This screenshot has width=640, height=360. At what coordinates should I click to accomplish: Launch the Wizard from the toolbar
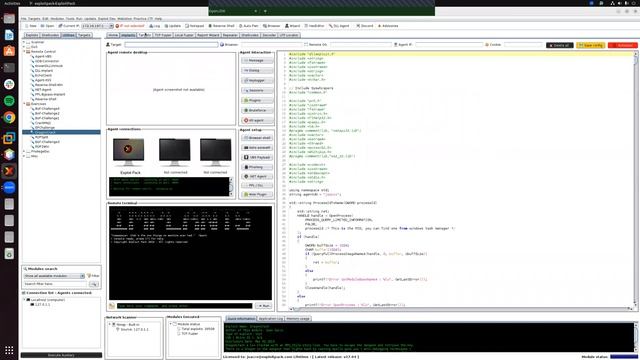[x=292, y=26]
